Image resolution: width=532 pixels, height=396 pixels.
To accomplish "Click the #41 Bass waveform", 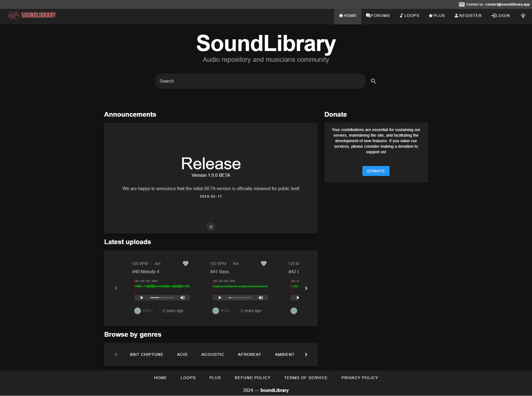I will click(x=240, y=286).
